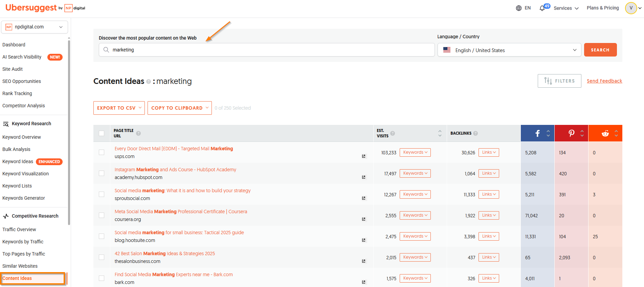644x287 pixels.
Task: Check the usps.com row checkbox
Action: point(102,152)
